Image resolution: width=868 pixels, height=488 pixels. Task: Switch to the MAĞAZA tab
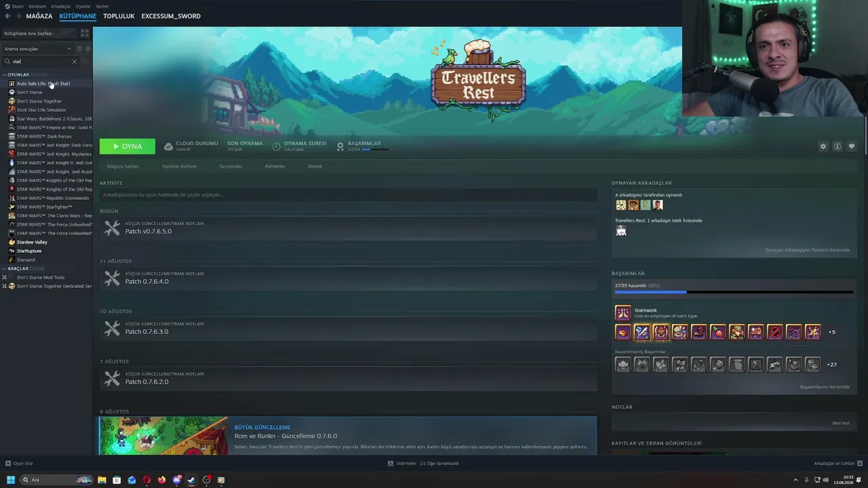tap(39, 16)
